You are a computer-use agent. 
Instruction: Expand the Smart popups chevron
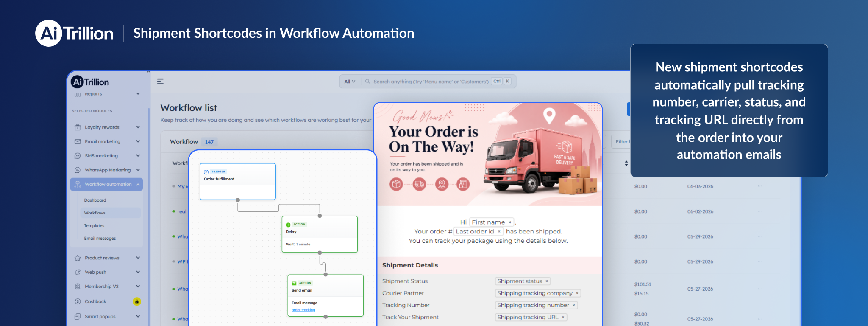[138, 316]
